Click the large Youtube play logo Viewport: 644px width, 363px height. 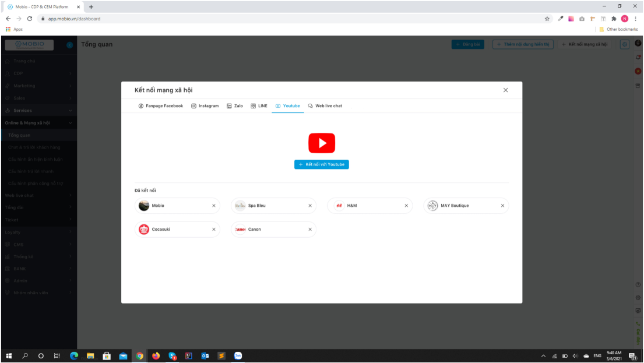click(322, 143)
